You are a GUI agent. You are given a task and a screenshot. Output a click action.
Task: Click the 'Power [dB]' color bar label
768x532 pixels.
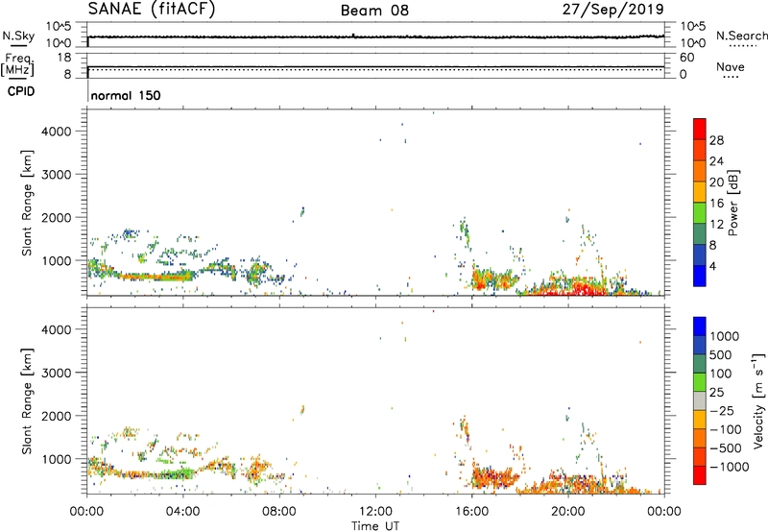(732, 203)
